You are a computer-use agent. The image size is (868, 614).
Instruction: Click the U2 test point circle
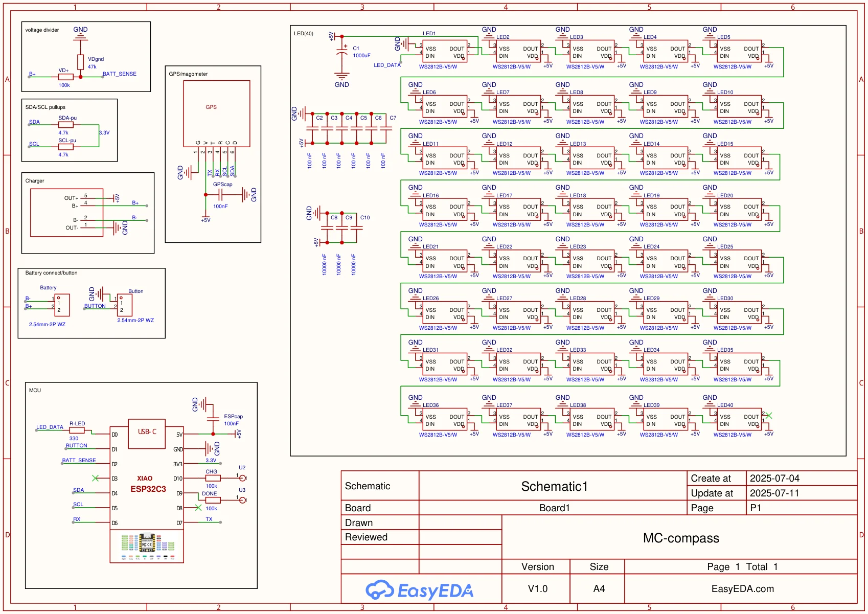[243, 478]
